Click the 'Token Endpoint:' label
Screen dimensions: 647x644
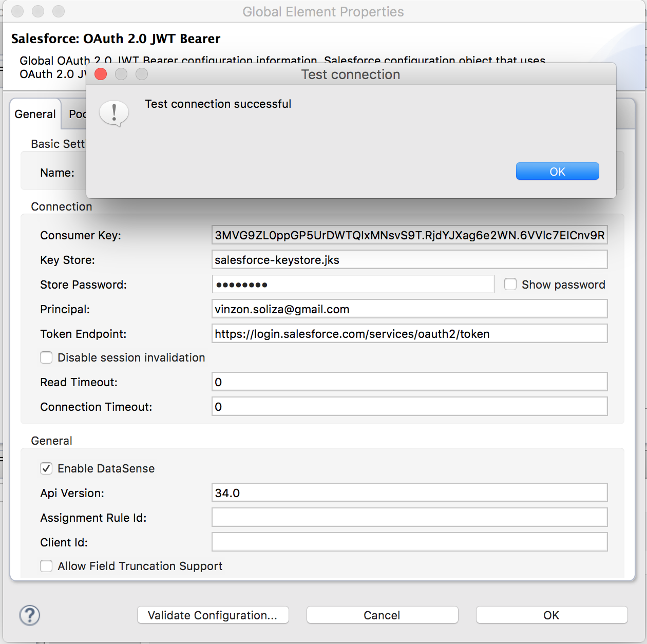pos(83,334)
